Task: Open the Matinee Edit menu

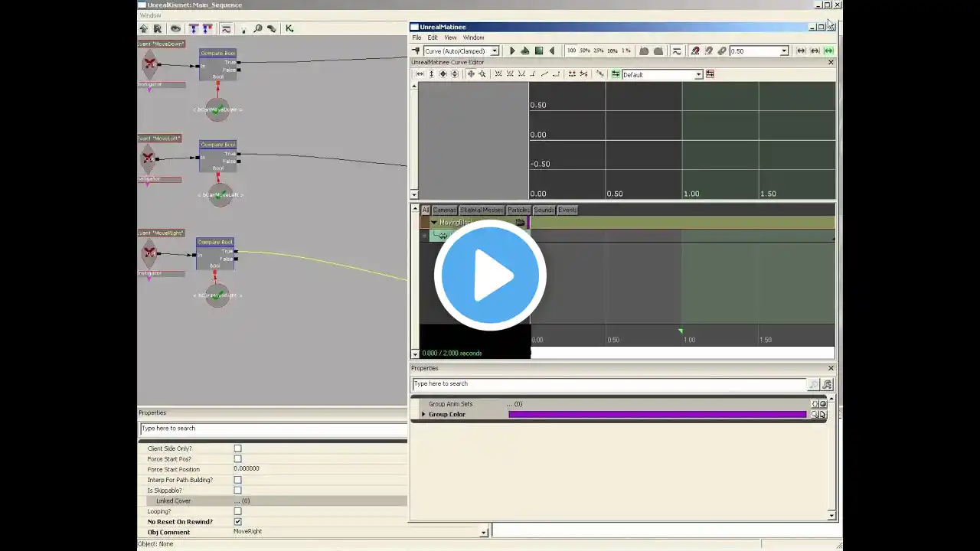Action: [x=433, y=37]
